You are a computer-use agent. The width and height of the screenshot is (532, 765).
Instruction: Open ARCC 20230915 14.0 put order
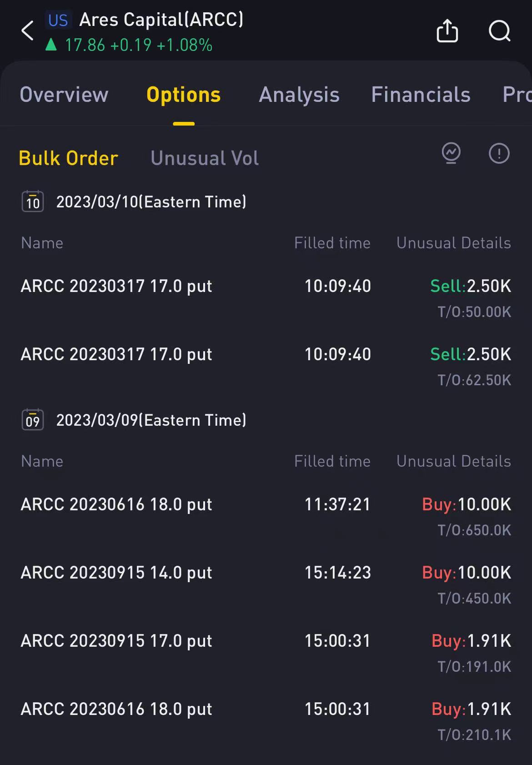pos(266,584)
